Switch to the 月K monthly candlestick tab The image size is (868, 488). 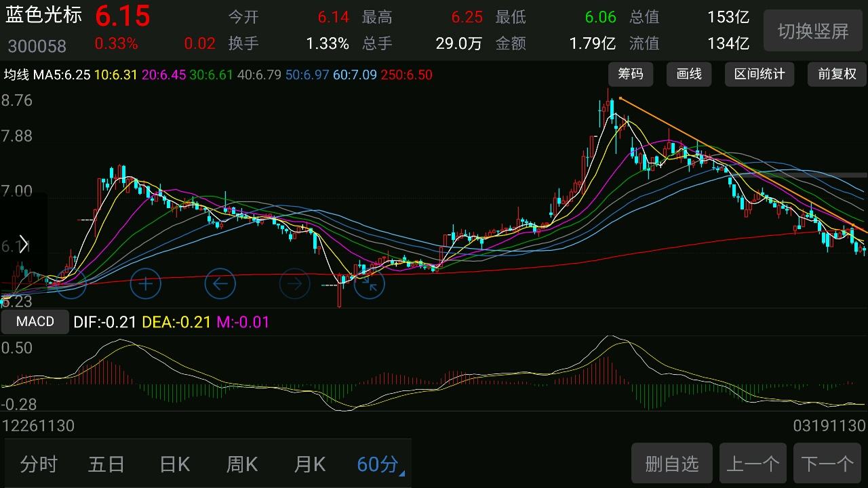point(310,464)
